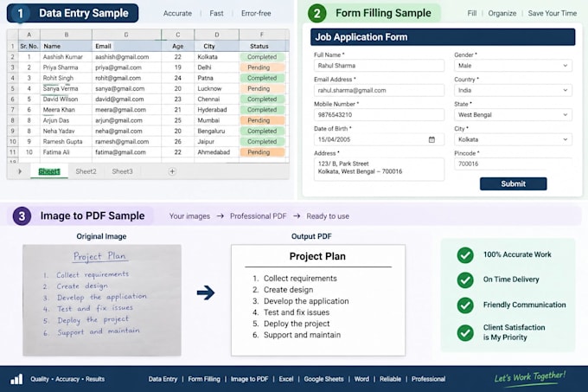Expand the City dropdown showing Kolkata

pos(513,139)
